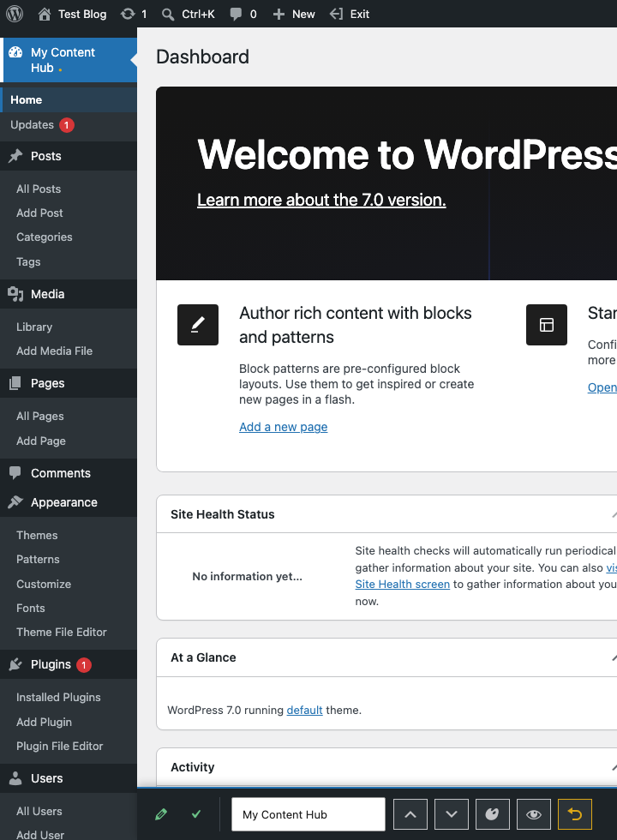Click the pencil edit icon tile

pos(198,325)
